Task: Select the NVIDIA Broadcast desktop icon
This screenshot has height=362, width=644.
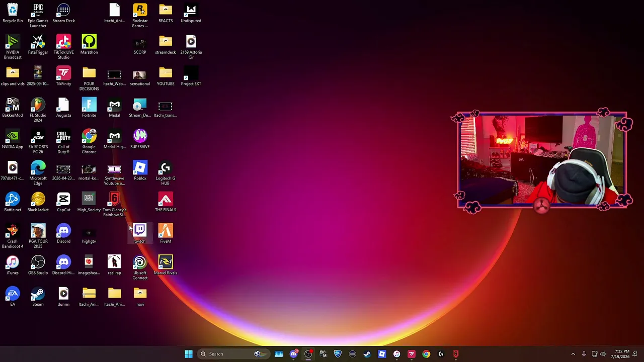Action: [x=13, y=47]
